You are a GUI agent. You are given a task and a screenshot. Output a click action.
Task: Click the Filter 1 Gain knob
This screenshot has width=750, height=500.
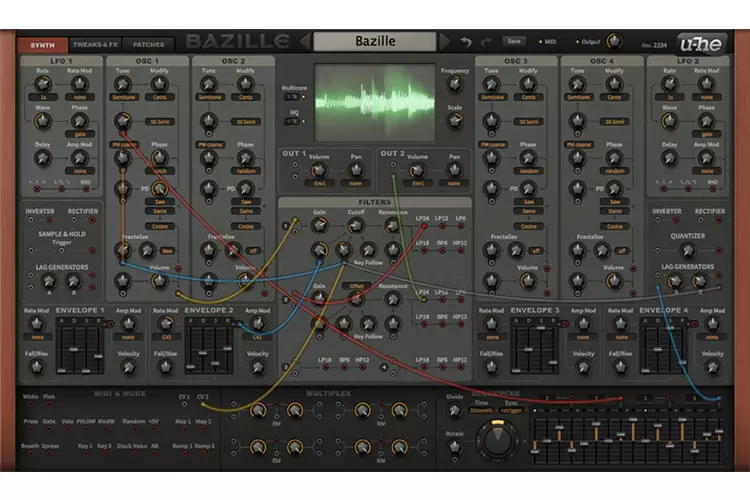coord(319,225)
